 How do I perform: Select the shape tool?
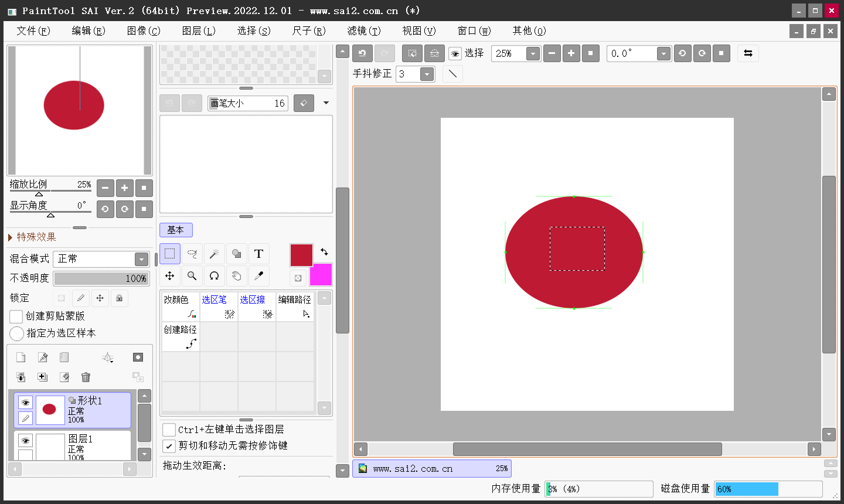237,254
